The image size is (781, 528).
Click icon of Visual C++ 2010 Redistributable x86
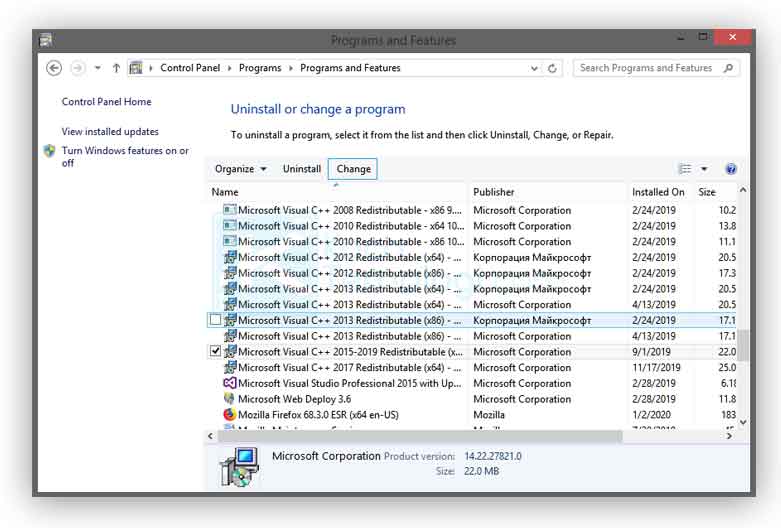click(x=230, y=241)
